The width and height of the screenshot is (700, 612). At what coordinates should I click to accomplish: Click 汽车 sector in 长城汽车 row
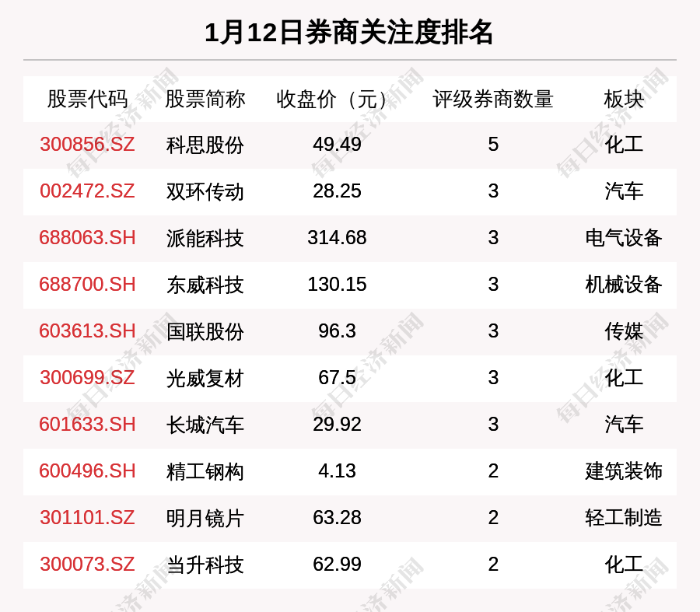(624, 425)
